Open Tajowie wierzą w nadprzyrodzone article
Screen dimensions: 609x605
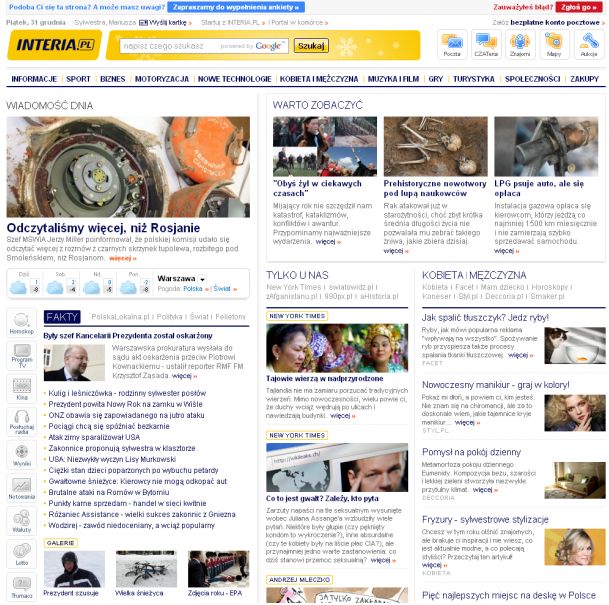tap(324, 379)
